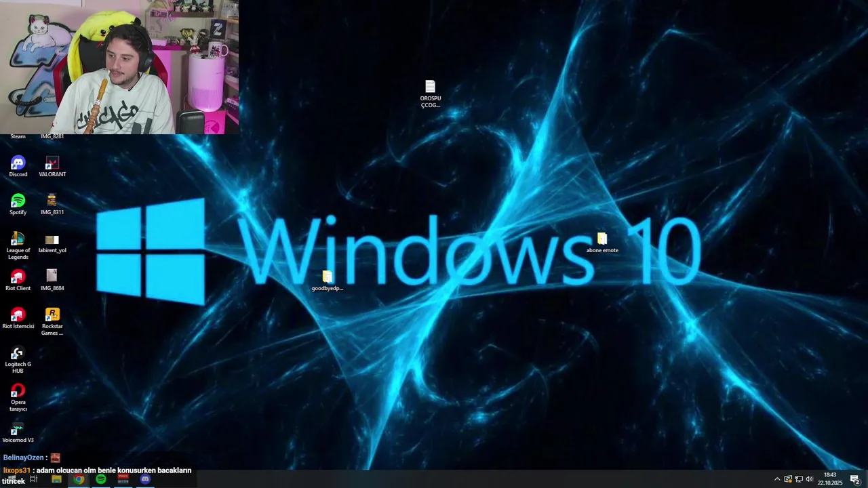Select the IMG_8311 desktop file

tap(52, 205)
